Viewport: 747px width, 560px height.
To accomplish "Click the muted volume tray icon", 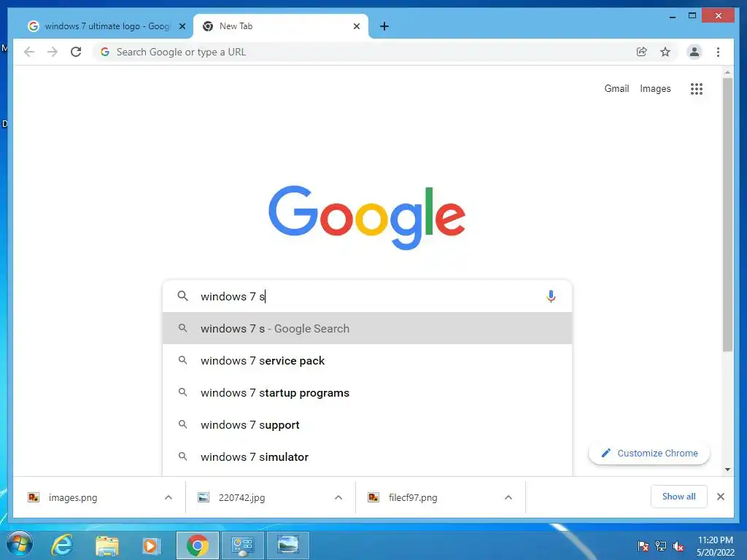I will pos(678,546).
